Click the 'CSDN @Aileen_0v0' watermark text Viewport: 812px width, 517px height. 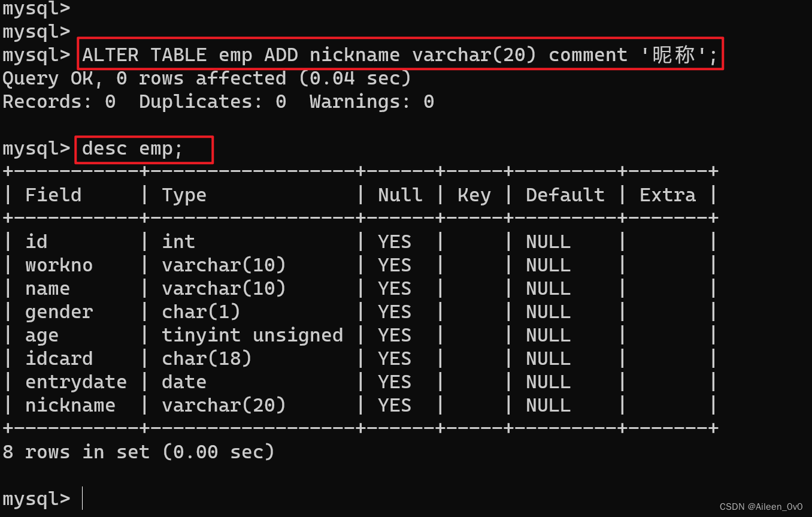pos(761,507)
